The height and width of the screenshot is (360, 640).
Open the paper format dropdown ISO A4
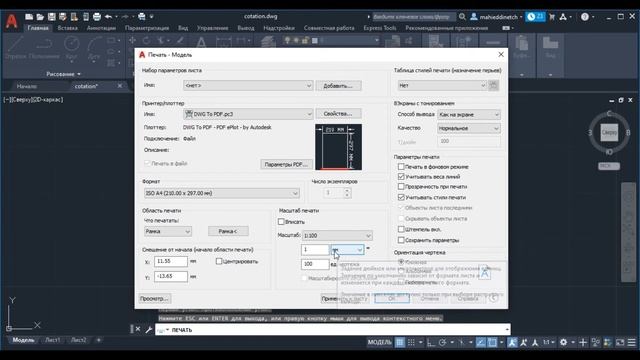coord(222,193)
